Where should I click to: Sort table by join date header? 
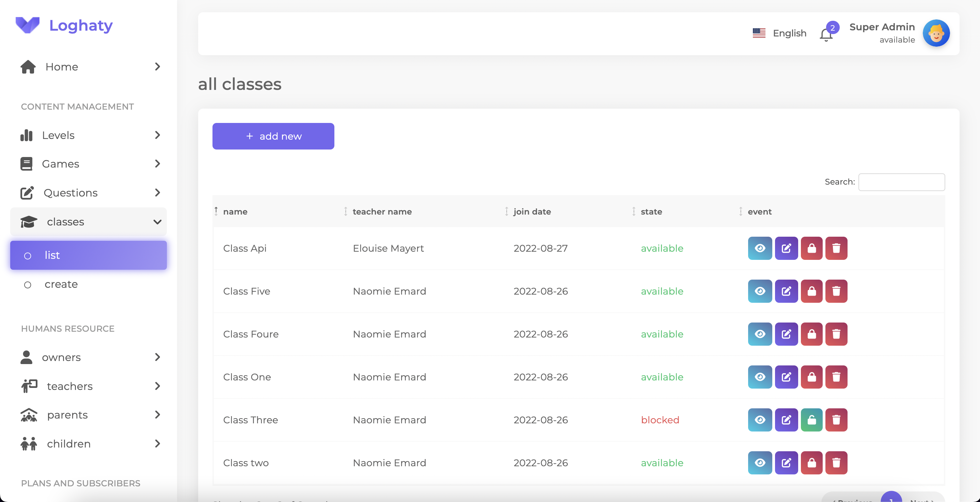532,211
